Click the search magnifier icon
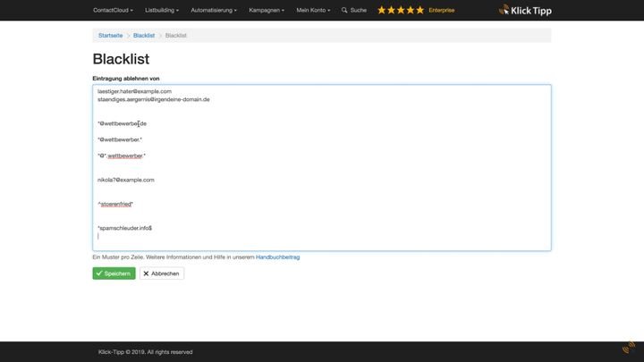644x362 pixels. pyautogui.click(x=344, y=10)
